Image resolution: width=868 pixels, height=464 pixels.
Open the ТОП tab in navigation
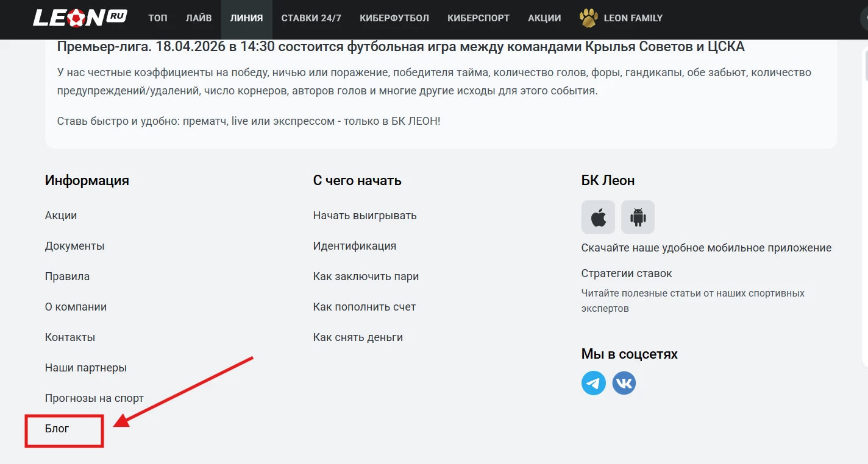click(158, 18)
